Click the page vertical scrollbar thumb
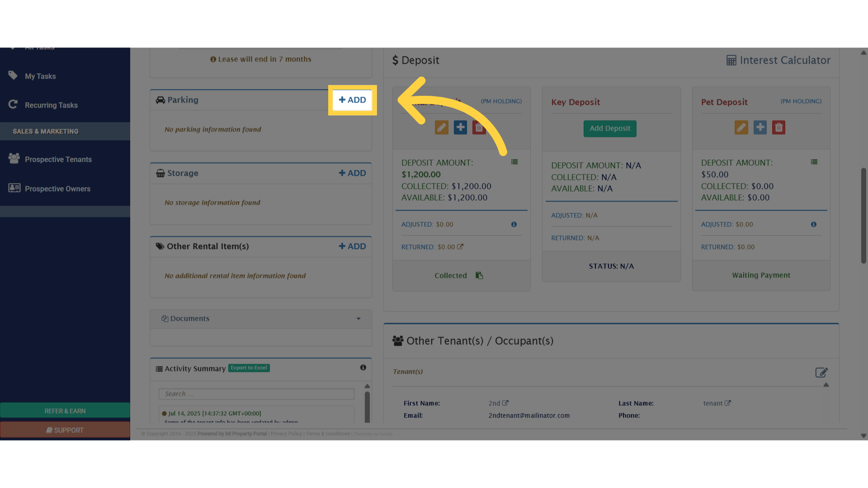 863,216
